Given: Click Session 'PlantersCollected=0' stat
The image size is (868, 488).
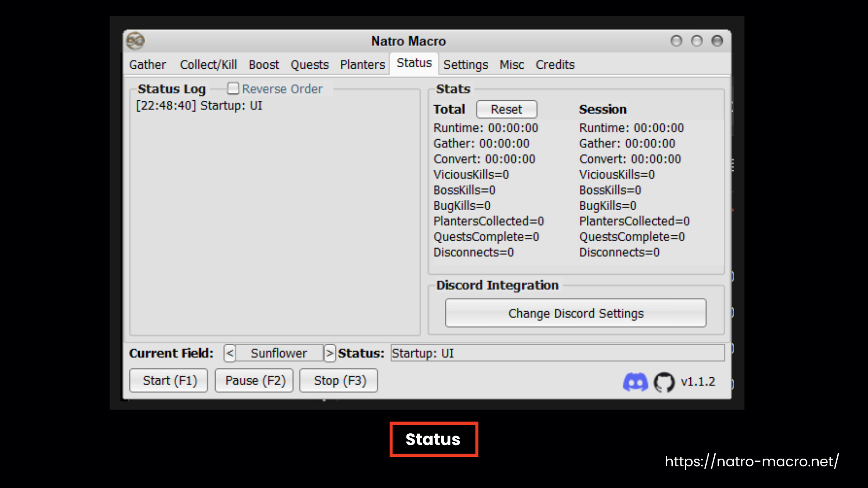Looking at the screenshot, I should [x=634, y=221].
